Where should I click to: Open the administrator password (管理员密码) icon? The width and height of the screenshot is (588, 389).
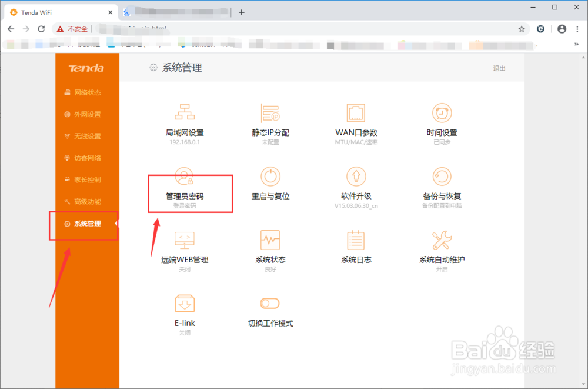pos(184,176)
